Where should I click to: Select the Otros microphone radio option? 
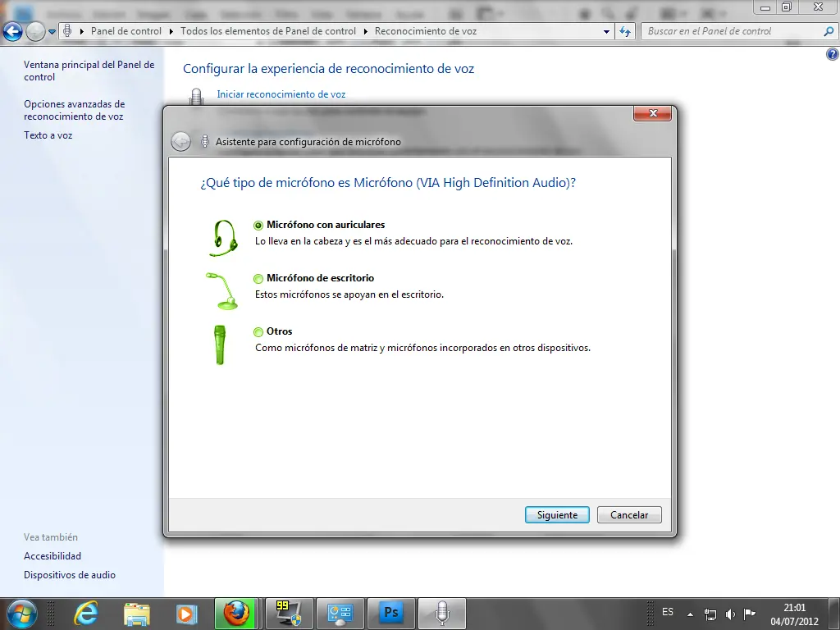coord(258,331)
